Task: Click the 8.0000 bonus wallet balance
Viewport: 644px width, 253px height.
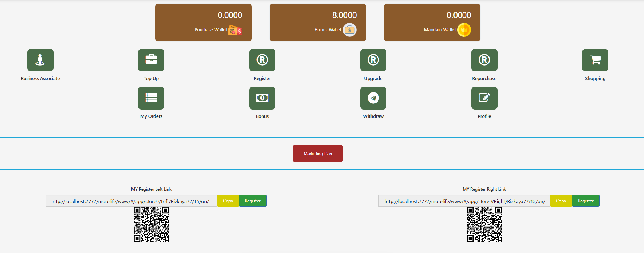Action: tap(344, 15)
